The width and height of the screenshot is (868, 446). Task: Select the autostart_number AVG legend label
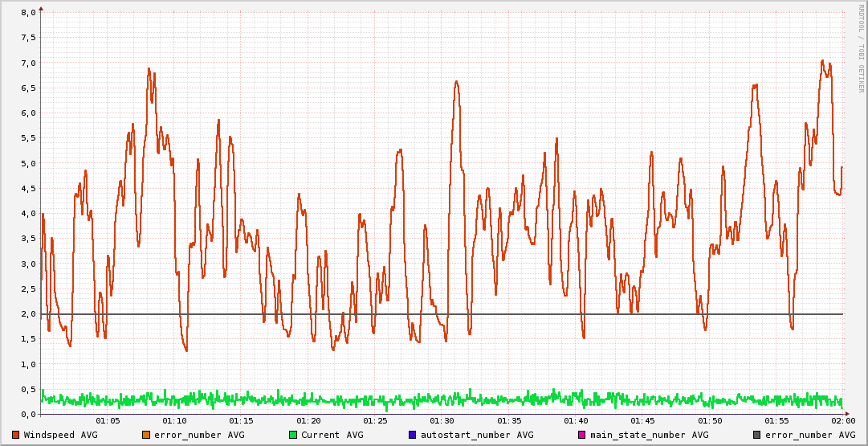tap(477, 435)
